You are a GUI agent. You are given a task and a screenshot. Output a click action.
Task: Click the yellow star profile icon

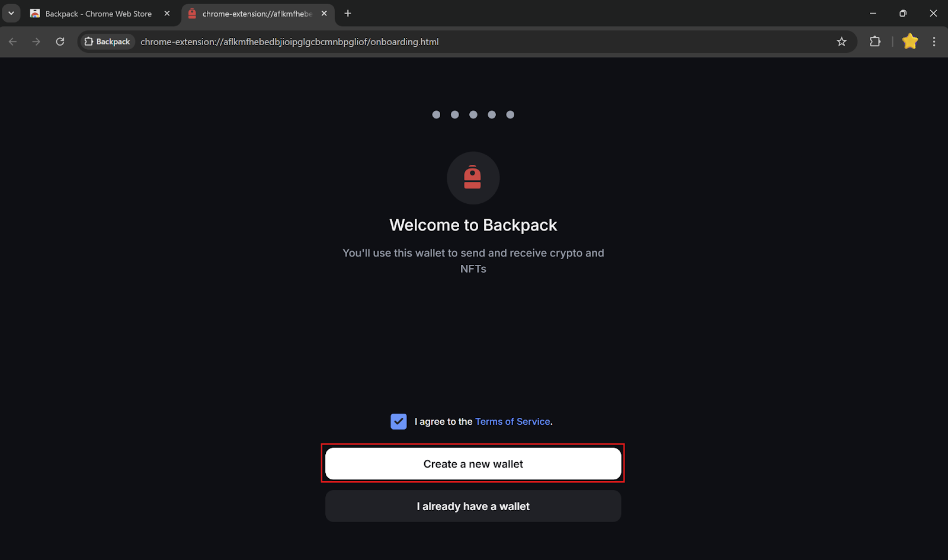coord(910,41)
